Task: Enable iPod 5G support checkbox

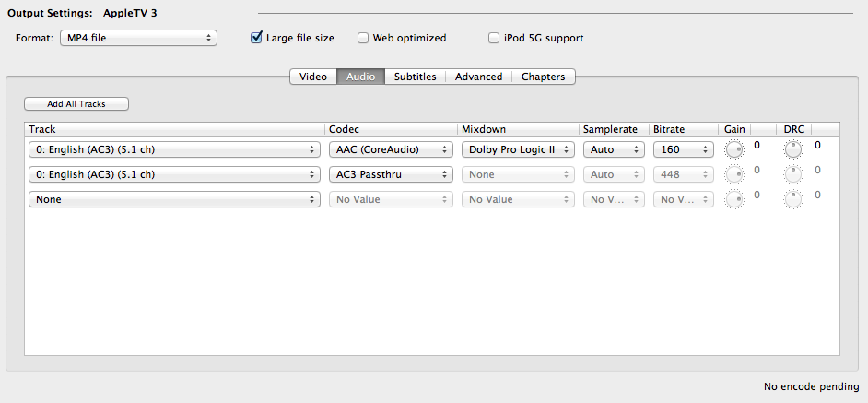Action: coord(494,38)
